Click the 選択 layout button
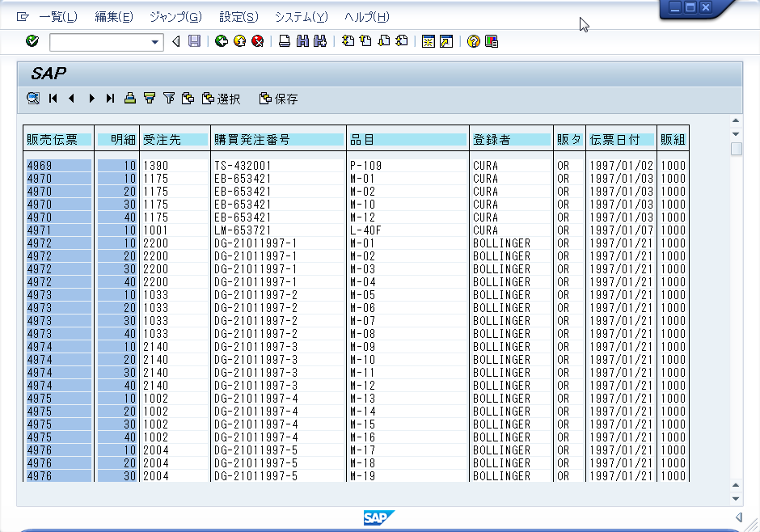The image size is (760, 532). [222, 99]
